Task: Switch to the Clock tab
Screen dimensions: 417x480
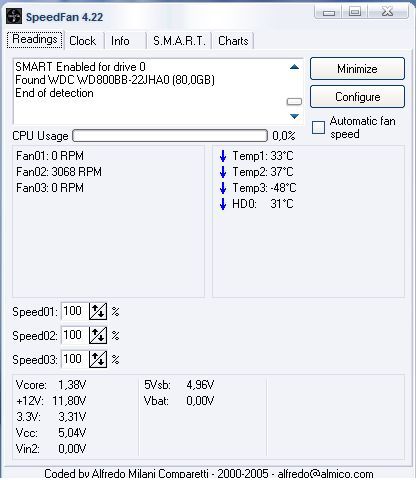Action: pos(83,41)
